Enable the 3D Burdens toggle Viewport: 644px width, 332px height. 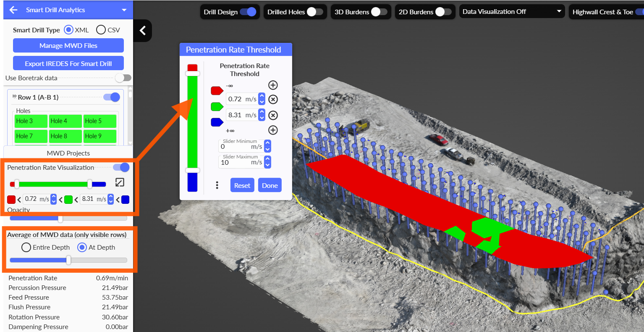click(380, 12)
